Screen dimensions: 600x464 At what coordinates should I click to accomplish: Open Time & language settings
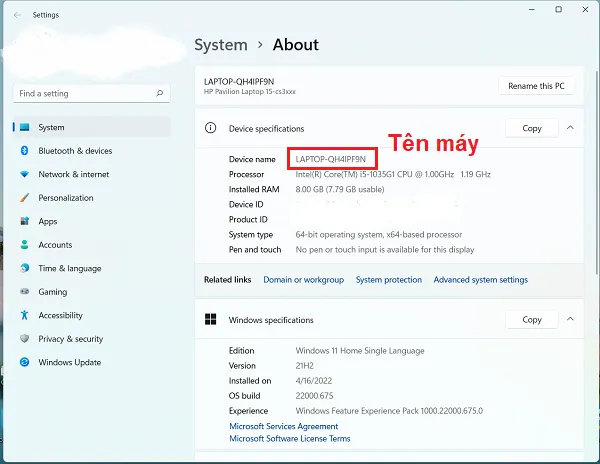69,268
